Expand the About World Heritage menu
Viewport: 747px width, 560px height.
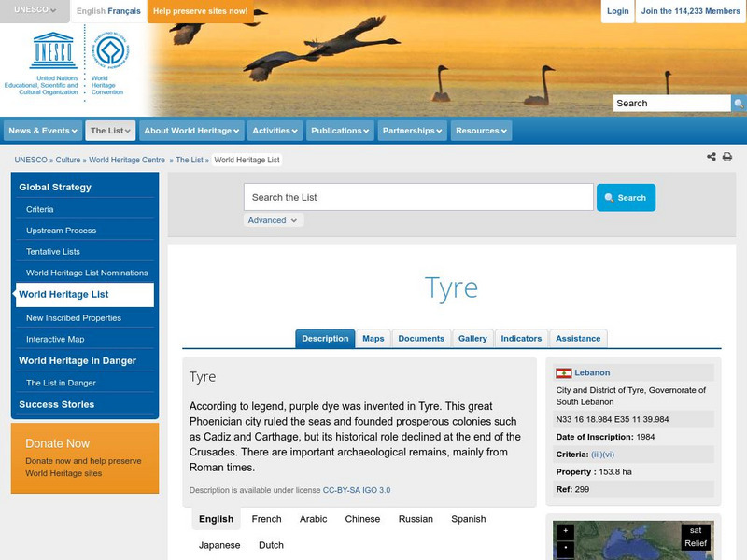pos(191,131)
